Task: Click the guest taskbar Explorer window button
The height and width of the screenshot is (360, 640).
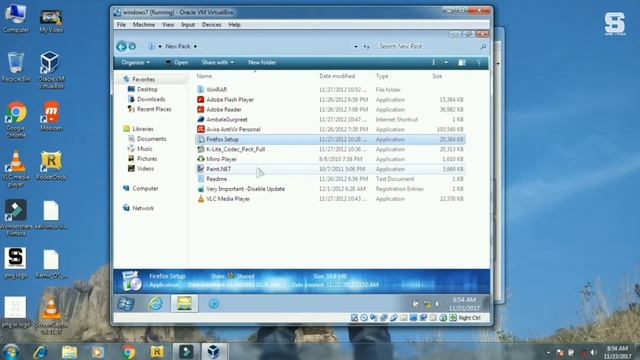Action: click(184, 304)
